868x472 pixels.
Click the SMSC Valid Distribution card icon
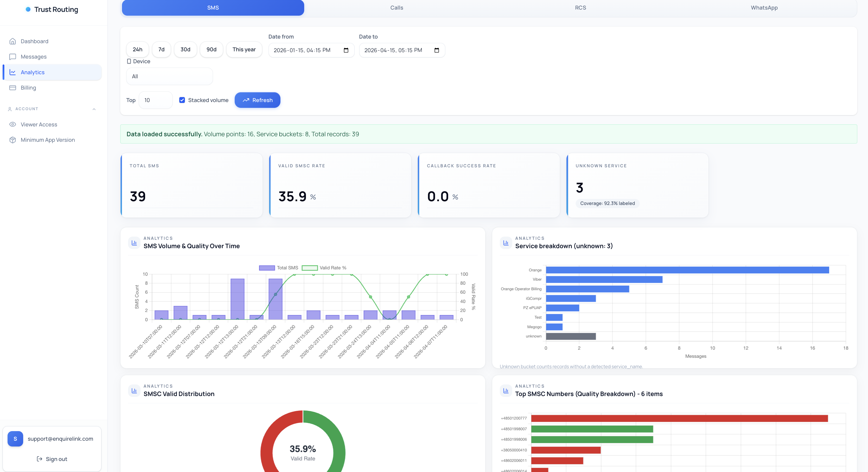[134, 391]
